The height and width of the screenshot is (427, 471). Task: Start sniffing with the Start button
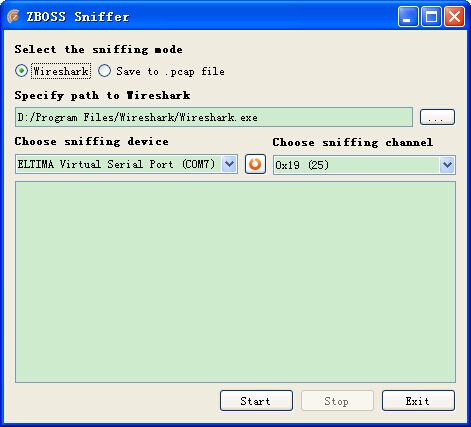point(256,401)
